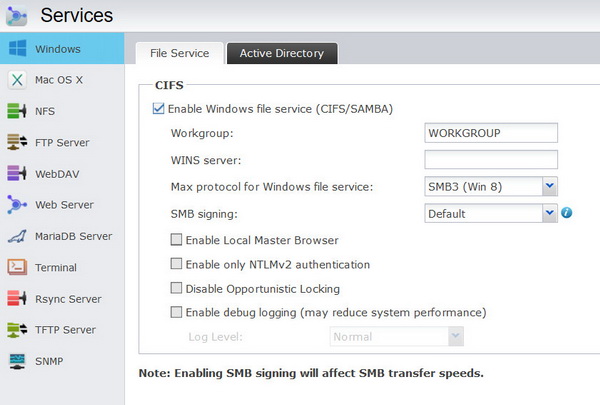Open the Terminal service icon
Screen dimensions: 600x405
point(17,267)
